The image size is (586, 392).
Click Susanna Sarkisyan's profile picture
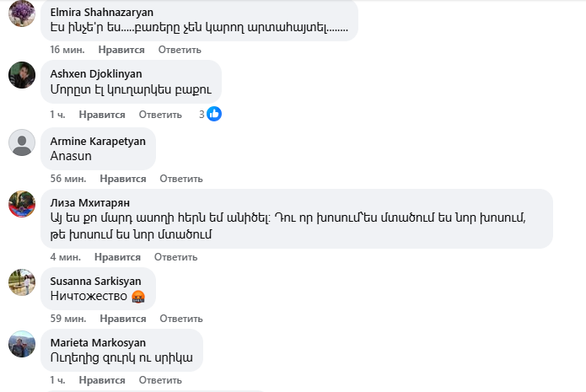(x=22, y=282)
